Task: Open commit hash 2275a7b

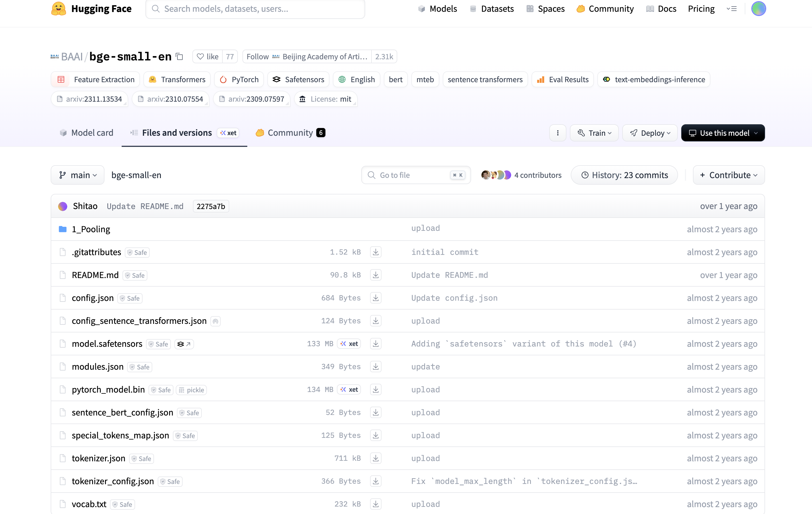Action: (x=211, y=206)
